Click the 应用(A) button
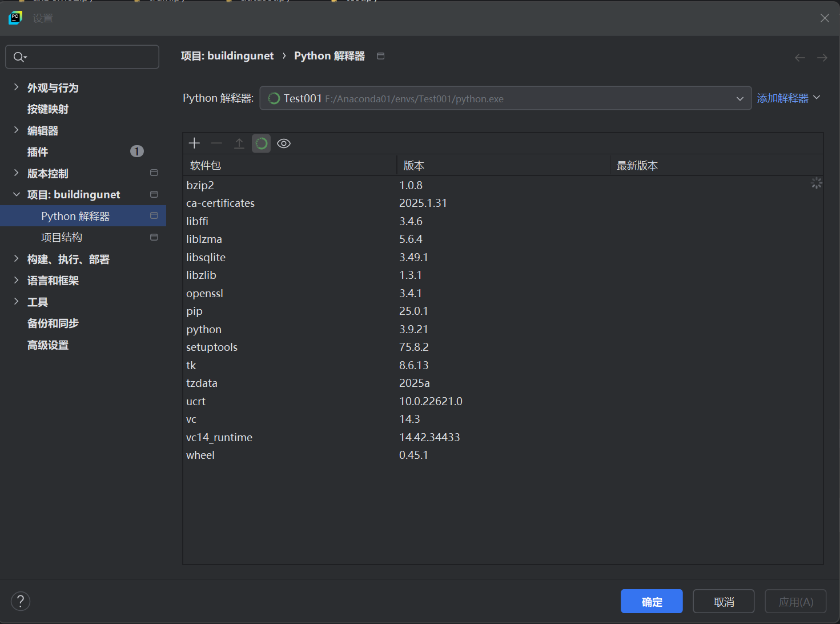Screen dimensions: 840x624 [795, 601]
